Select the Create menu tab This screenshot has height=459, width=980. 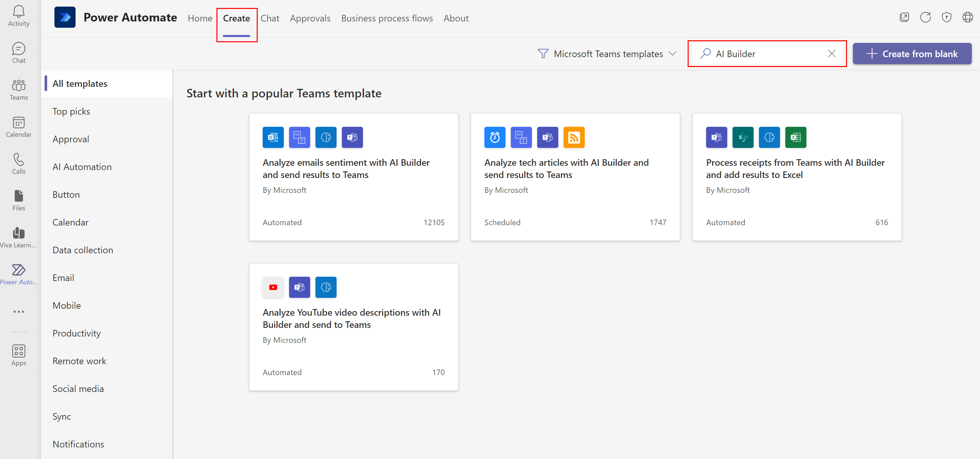pos(237,18)
